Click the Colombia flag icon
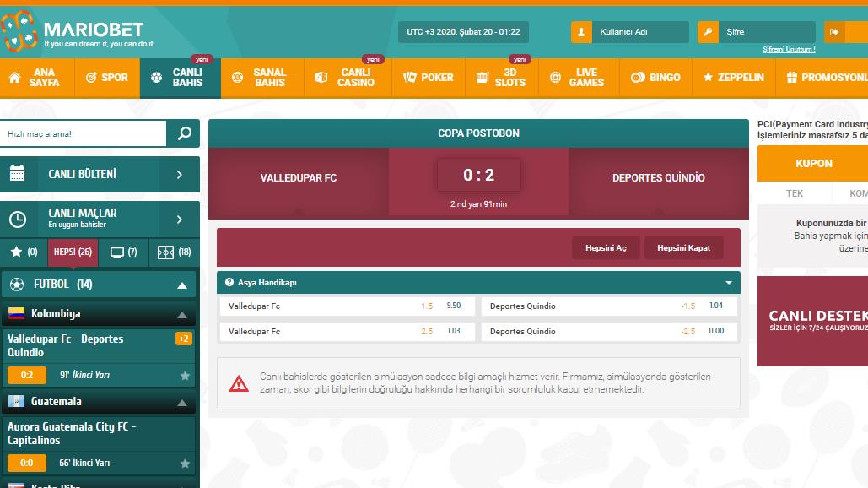 (x=17, y=313)
